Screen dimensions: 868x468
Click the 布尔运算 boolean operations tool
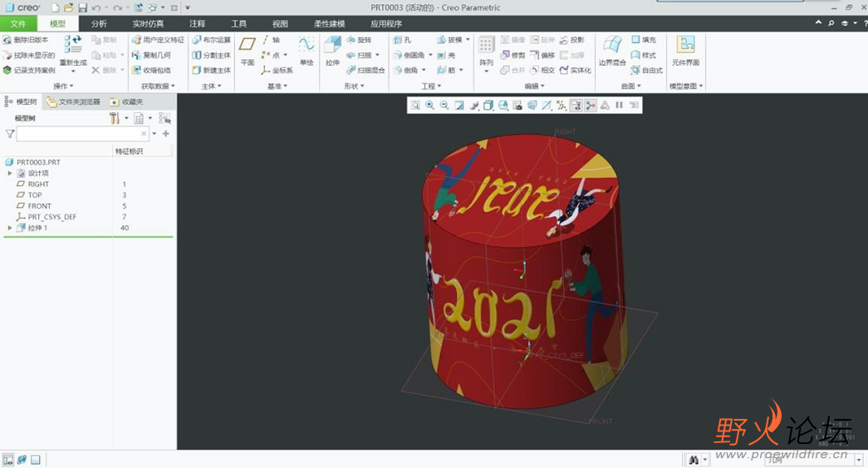pos(211,40)
